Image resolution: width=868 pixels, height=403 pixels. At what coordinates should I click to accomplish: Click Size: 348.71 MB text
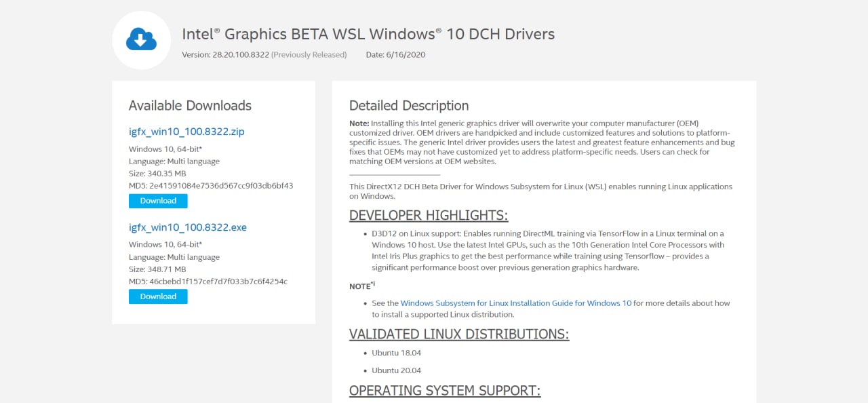coord(157,269)
